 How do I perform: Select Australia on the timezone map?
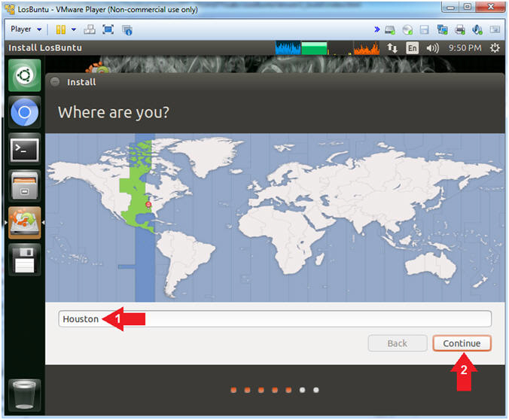click(430, 266)
